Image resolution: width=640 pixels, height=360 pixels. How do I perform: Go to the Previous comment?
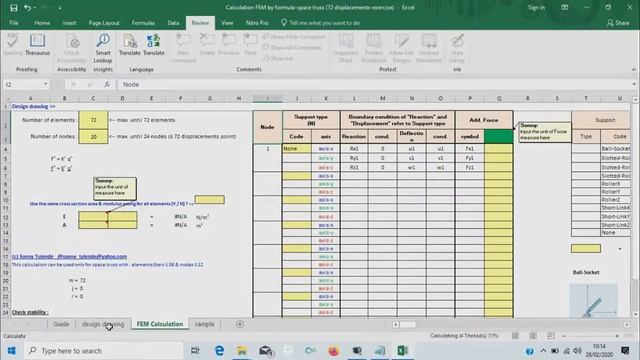pos(228,44)
